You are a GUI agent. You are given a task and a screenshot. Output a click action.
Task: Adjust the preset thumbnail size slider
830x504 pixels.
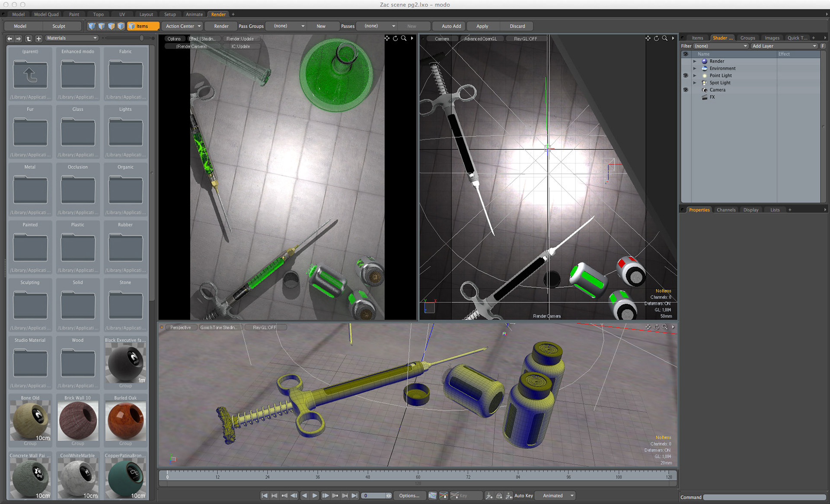pyautogui.click(x=141, y=38)
